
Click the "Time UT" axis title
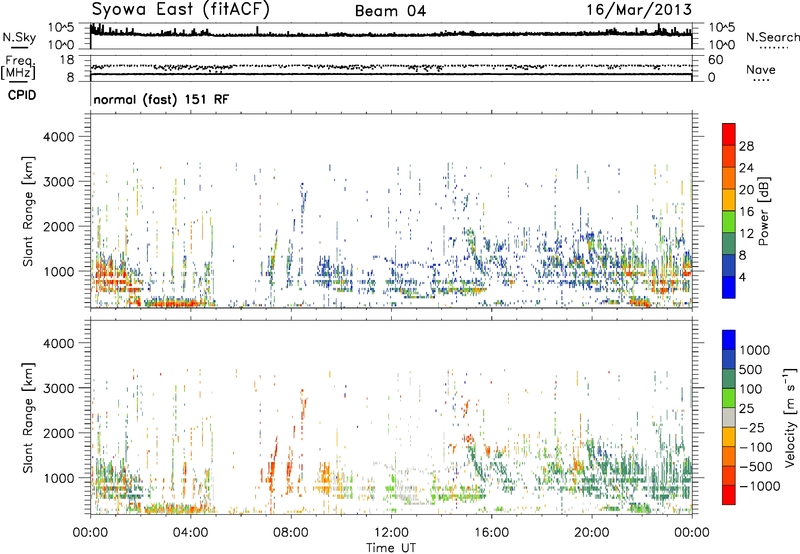coord(391,548)
